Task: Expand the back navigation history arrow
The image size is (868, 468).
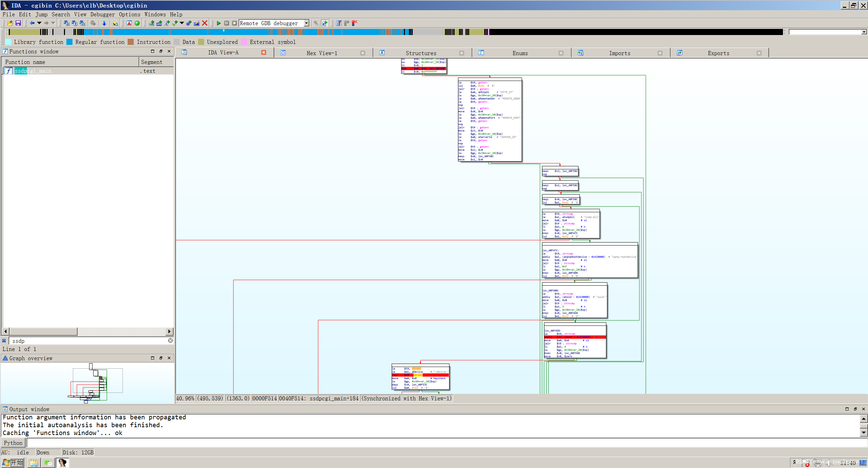Action: [39, 23]
